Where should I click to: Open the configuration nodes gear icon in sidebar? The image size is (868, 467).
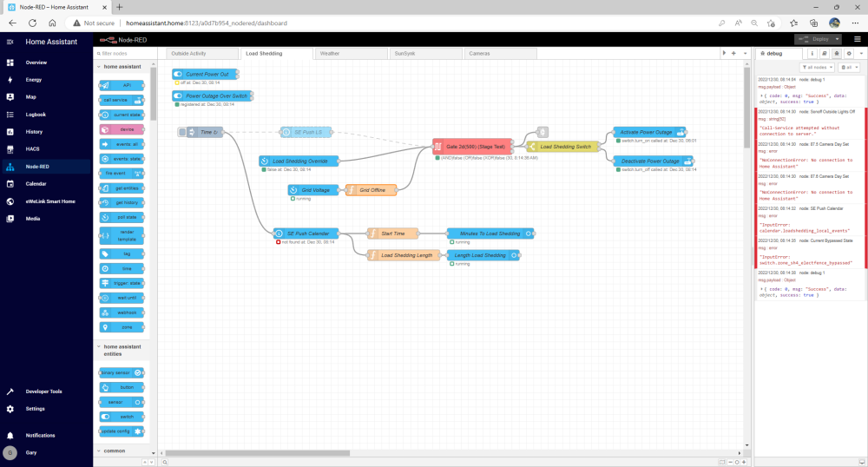(849, 54)
